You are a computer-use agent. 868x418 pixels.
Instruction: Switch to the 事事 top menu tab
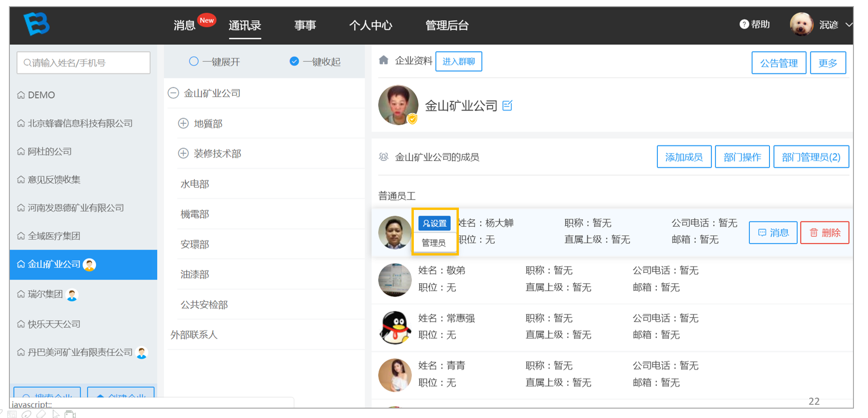click(305, 25)
